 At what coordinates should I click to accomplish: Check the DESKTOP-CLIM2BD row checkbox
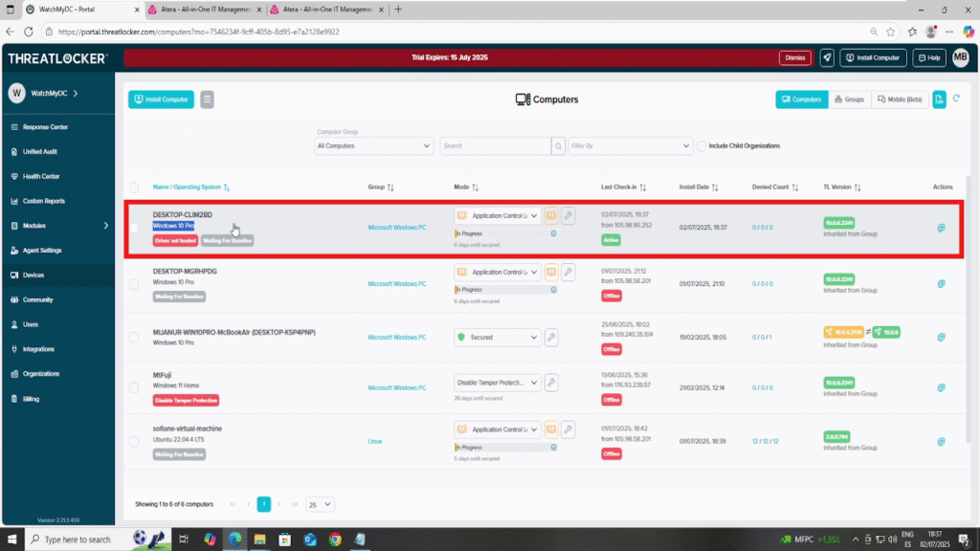[x=134, y=228]
